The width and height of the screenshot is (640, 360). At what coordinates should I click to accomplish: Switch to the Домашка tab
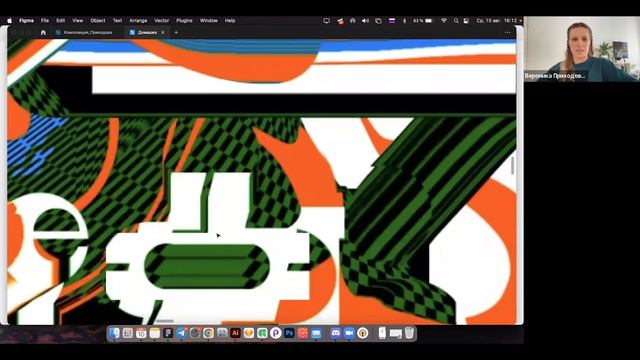click(x=147, y=32)
